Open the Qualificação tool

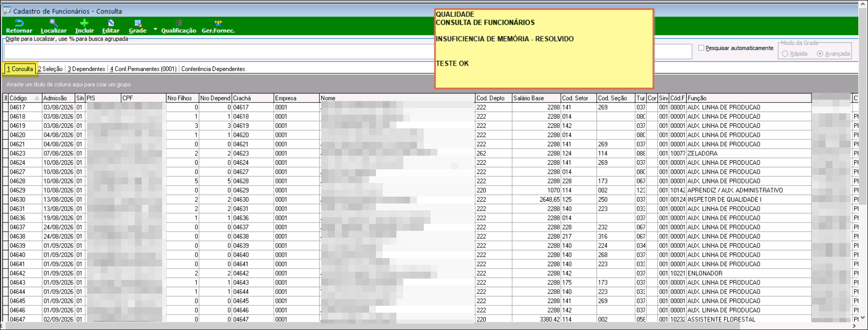[x=179, y=26]
